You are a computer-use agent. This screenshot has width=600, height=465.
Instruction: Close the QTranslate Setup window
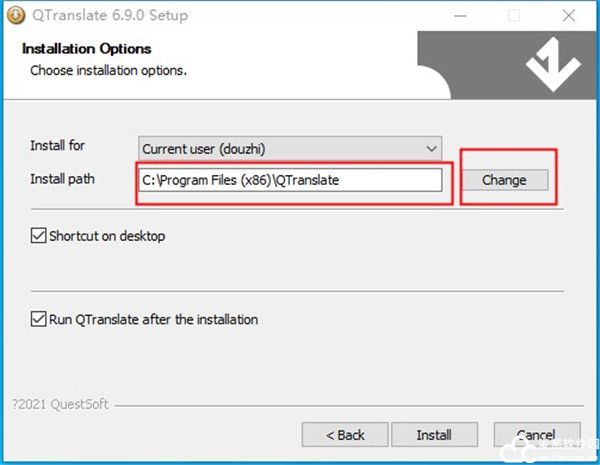click(x=568, y=16)
